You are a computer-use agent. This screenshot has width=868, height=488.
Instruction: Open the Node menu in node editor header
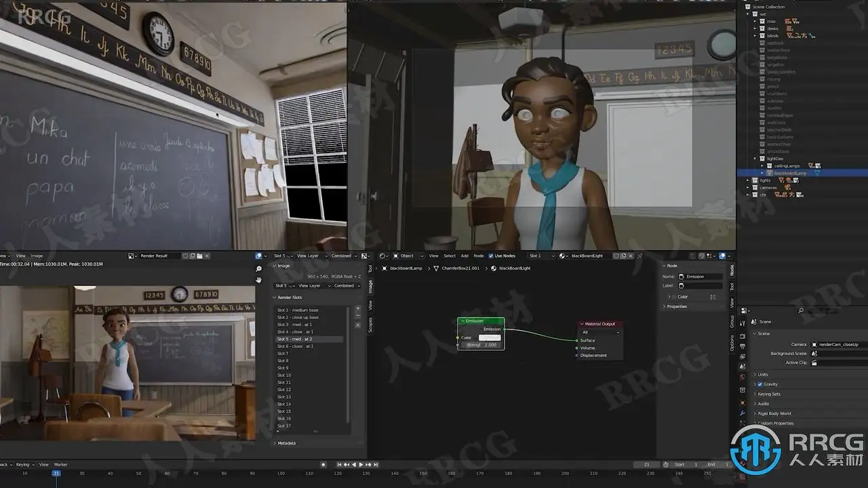(x=479, y=256)
